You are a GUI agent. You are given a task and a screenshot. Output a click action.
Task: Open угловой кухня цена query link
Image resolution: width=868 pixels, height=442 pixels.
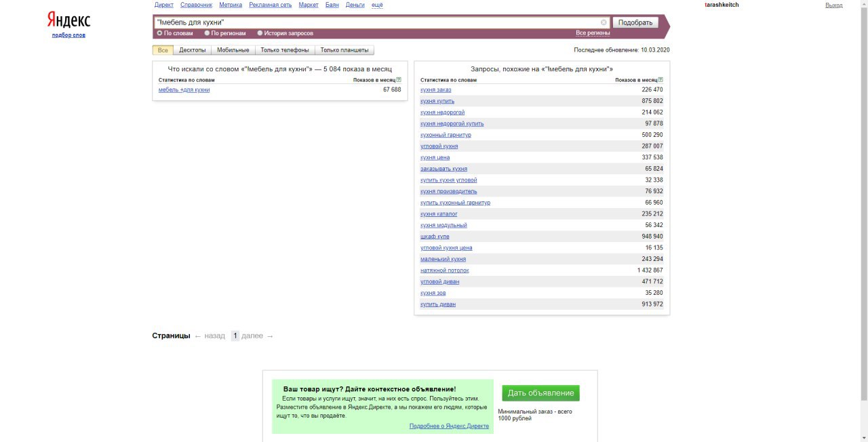[x=446, y=247]
